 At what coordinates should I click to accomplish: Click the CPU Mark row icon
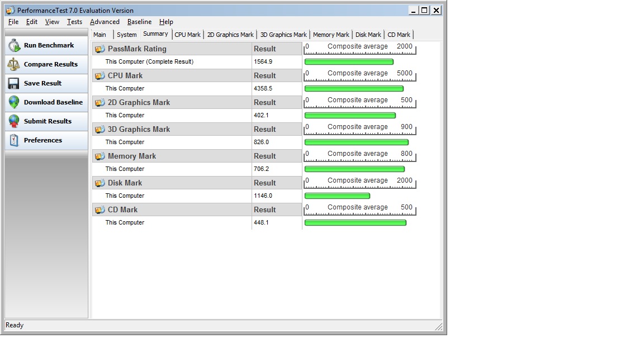[x=100, y=76]
